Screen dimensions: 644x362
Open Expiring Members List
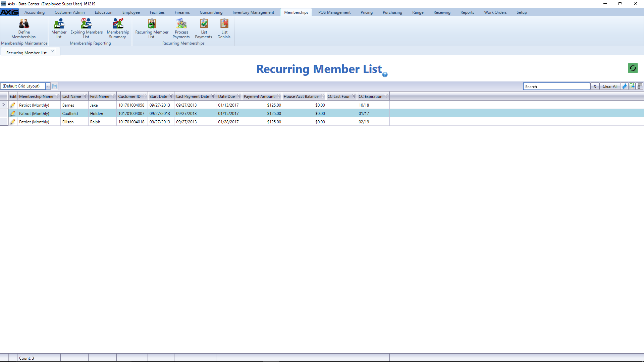coord(87,29)
